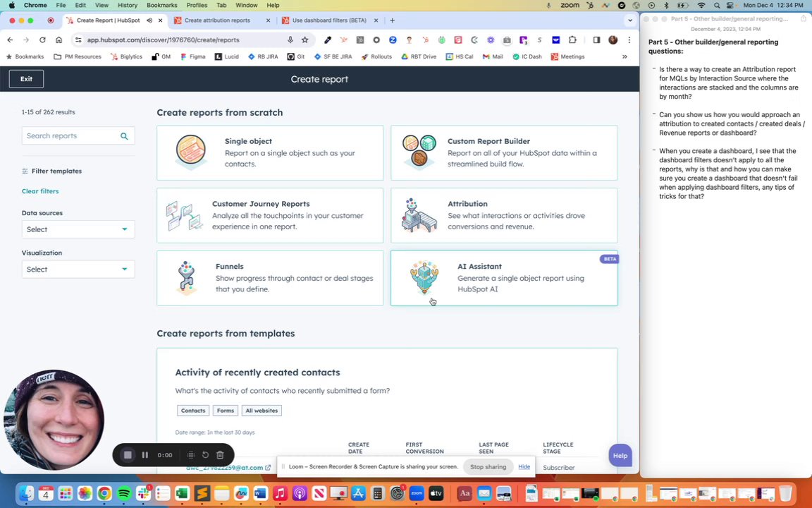Open the Single object report icon
The height and width of the screenshot is (508, 812).
[x=190, y=152]
